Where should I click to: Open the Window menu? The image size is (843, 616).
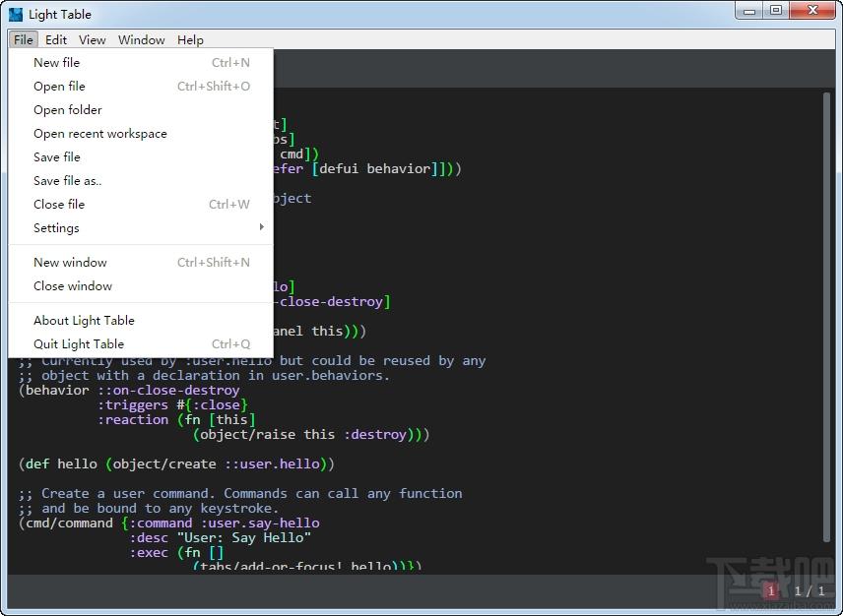[x=142, y=39]
